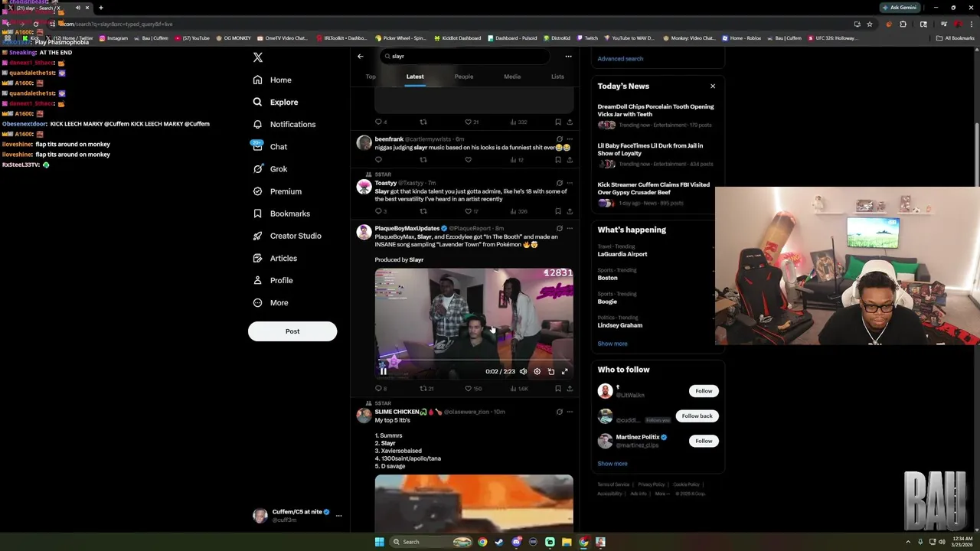Bookmark the PlaqueBoyMaxUpdates post
The height and width of the screenshot is (551, 980).
point(557,389)
